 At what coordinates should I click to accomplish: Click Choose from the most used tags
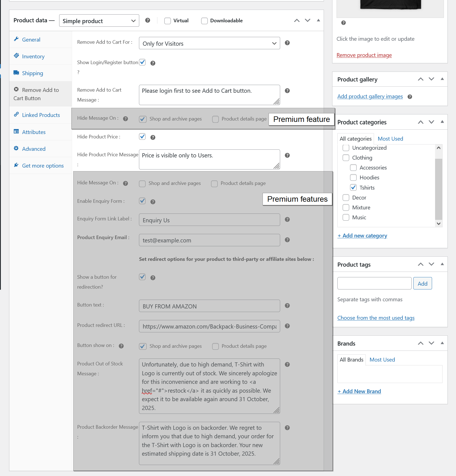(x=376, y=318)
